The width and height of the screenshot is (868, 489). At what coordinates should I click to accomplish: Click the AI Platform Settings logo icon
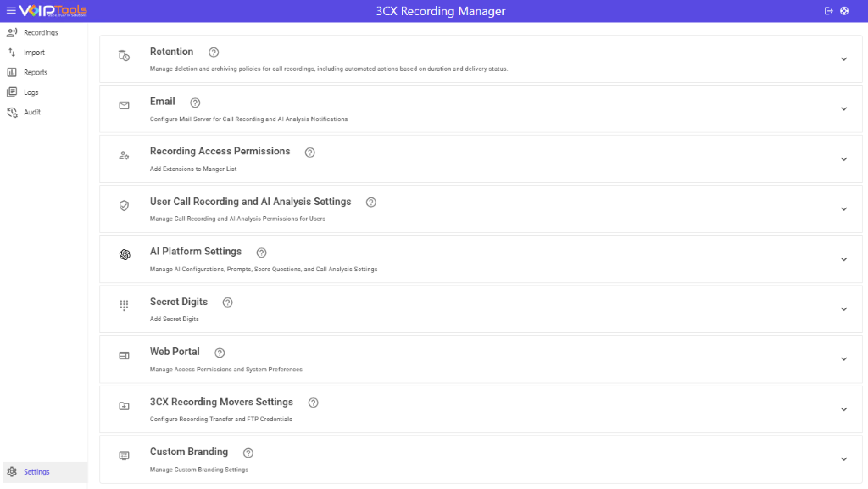125,254
